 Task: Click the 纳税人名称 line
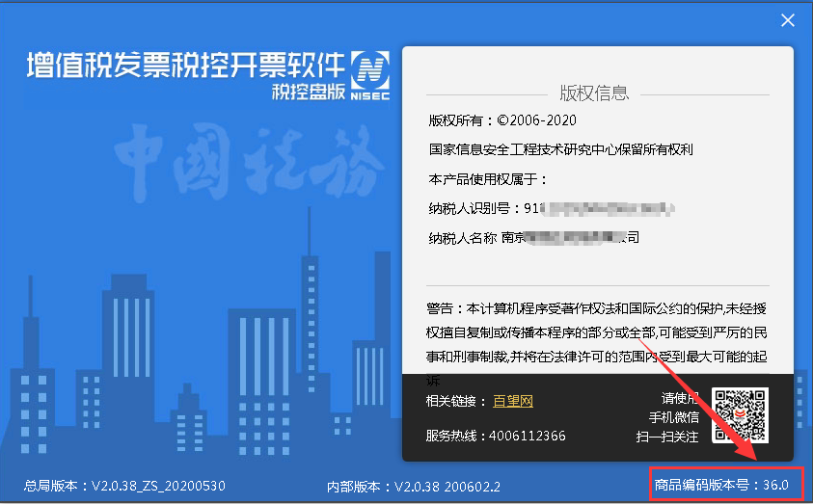[534, 238]
